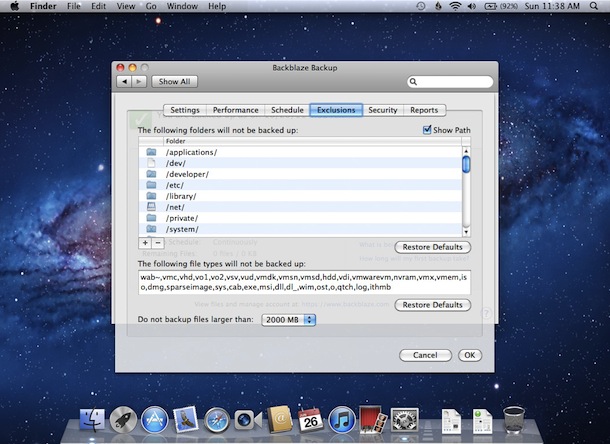
Task: Click the remove folder minus button
Action: 157,242
